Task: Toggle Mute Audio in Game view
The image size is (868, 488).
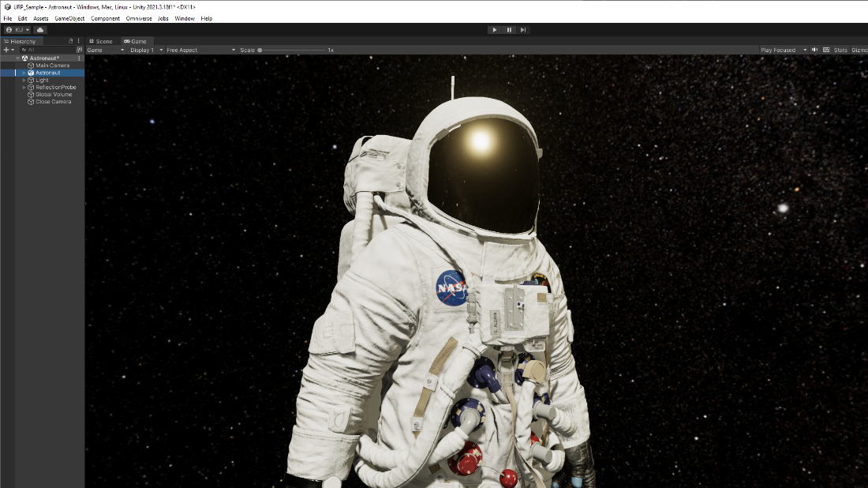Action: tap(815, 50)
